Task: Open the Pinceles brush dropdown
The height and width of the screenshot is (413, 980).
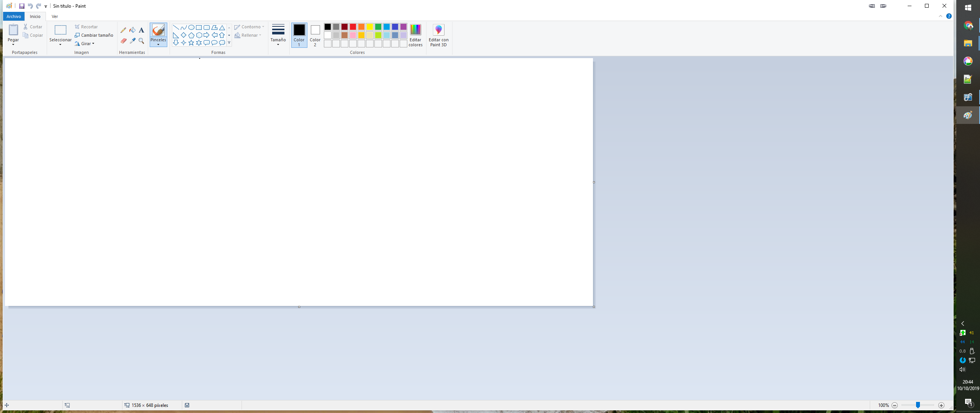Action: (158, 43)
